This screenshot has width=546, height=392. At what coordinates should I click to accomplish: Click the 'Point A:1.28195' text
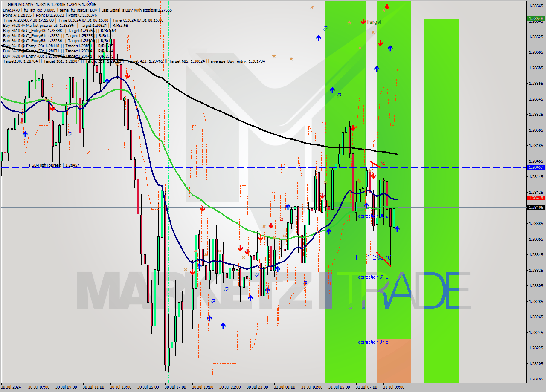[17, 15]
